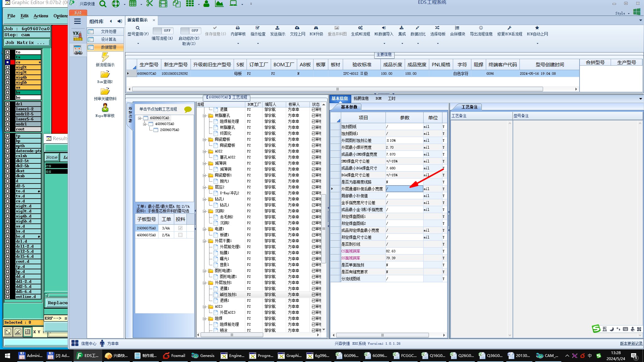Open 新流程指示 lightning icon in sidebar
Viewport: 644px width, 362px height.
coord(105,57)
